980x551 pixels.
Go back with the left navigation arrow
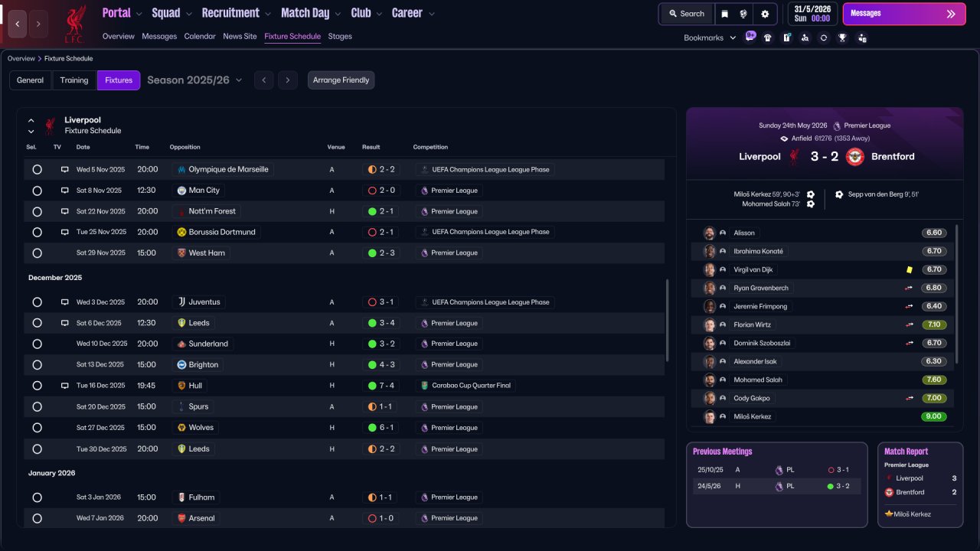18,24
